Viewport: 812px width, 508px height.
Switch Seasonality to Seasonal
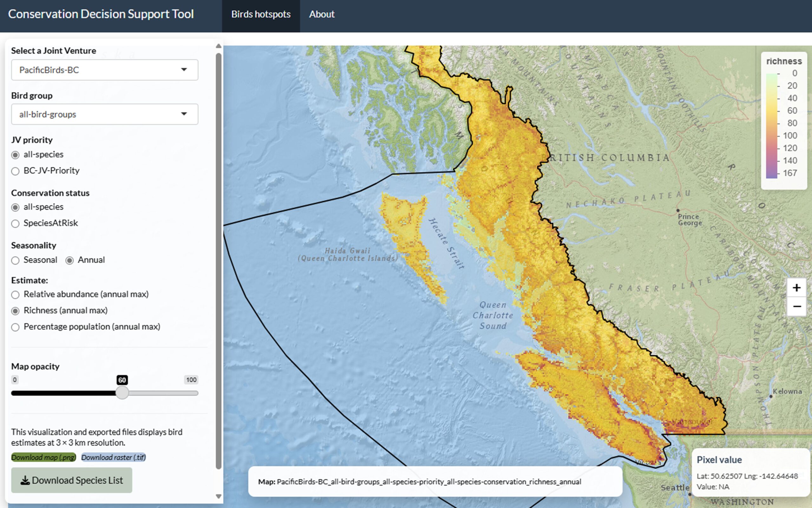(15, 261)
